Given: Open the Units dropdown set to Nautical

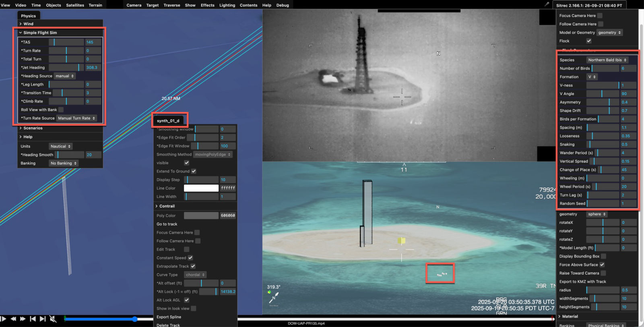Looking at the screenshot, I should [60, 147].
